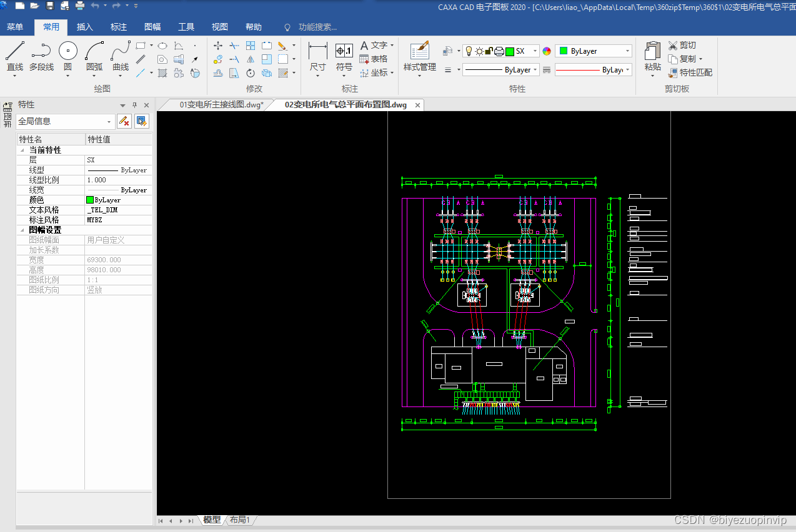796x532 pixels.
Task: Click the green swatch in 颜色 property row
Action: click(90, 200)
